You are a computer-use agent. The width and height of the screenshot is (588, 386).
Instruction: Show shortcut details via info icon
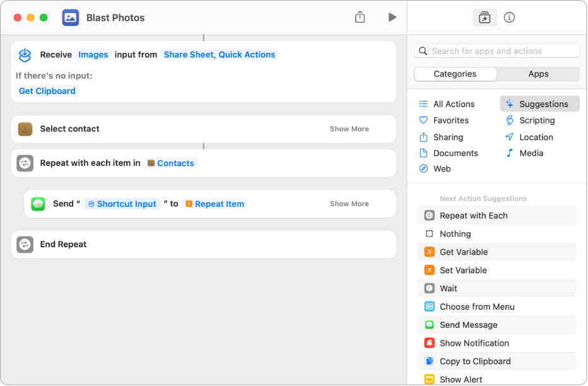(509, 18)
